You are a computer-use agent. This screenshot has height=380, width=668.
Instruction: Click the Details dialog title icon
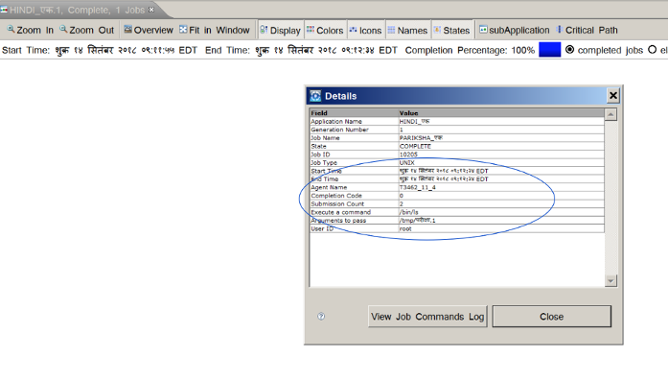point(315,96)
